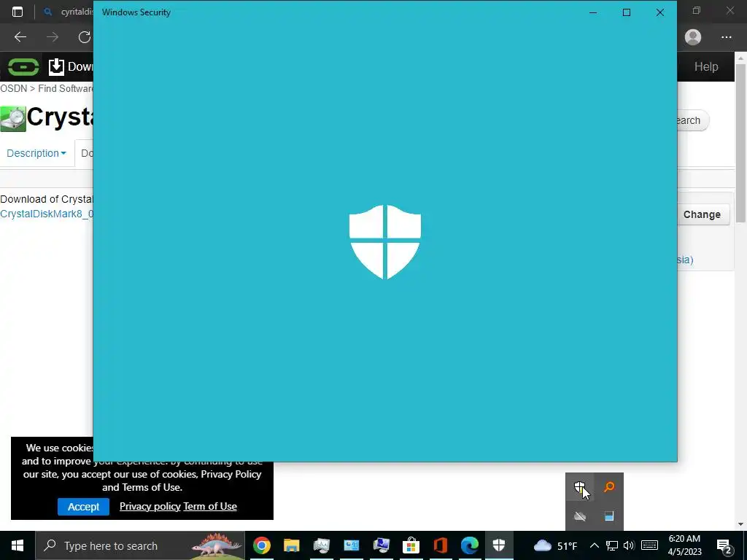Open the computer system taskbar icon
This screenshot has height=560, width=747.
(381, 545)
